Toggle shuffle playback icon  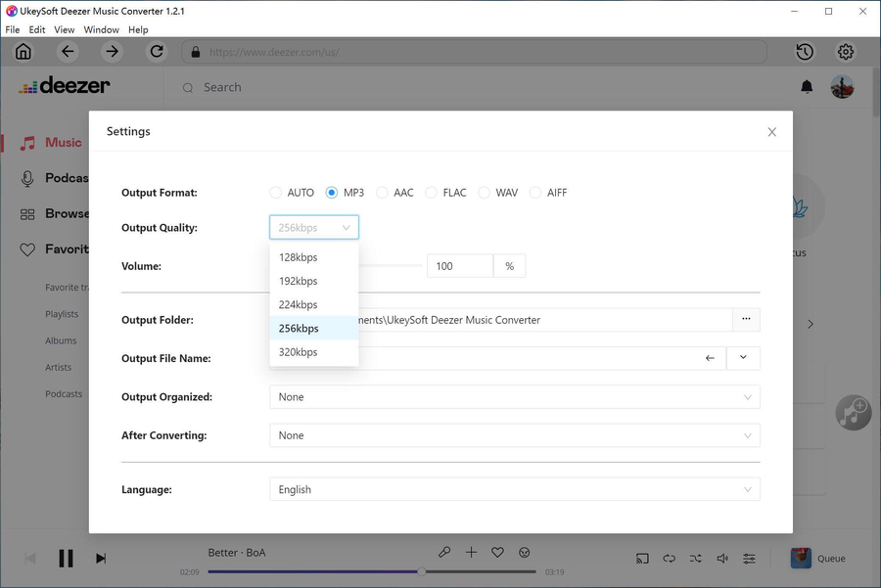(695, 559)
